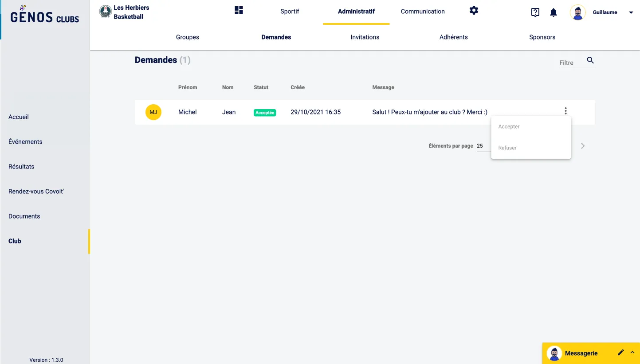
Task: Select Refuser in the context menu
Action: (507, 148)
